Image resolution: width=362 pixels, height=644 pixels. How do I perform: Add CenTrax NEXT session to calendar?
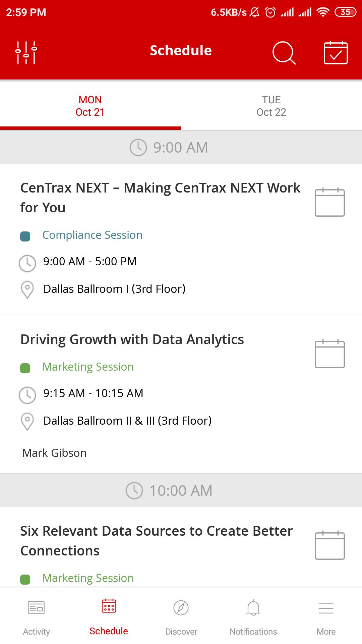(330, 202)
